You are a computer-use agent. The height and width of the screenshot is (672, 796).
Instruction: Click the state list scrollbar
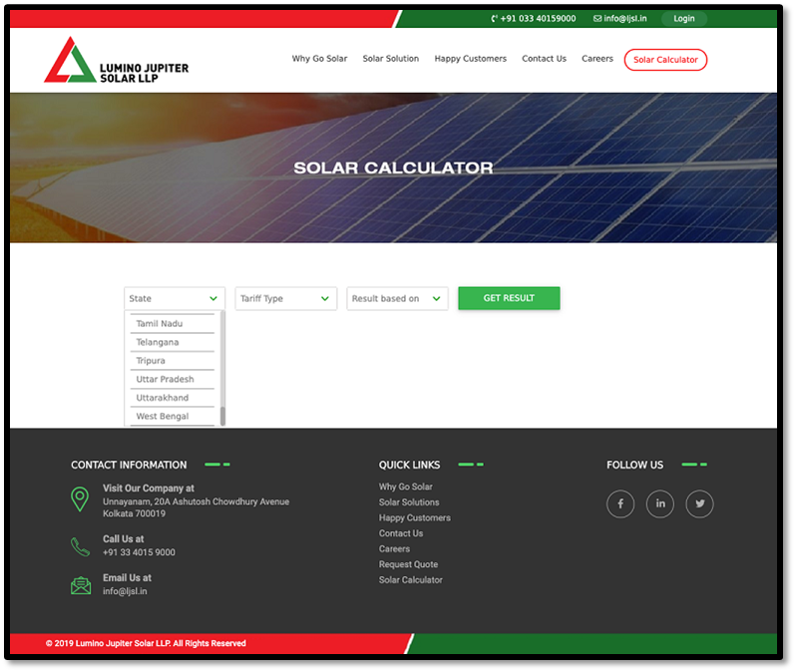click(x=222, y=416)
